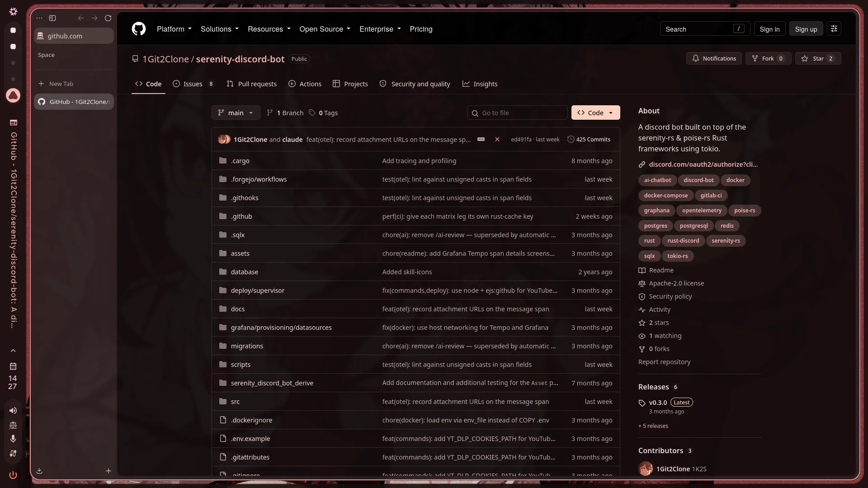Expand the Platform menu
The image size is (868, 488).
pyautogui.click(x=174, y=29)
